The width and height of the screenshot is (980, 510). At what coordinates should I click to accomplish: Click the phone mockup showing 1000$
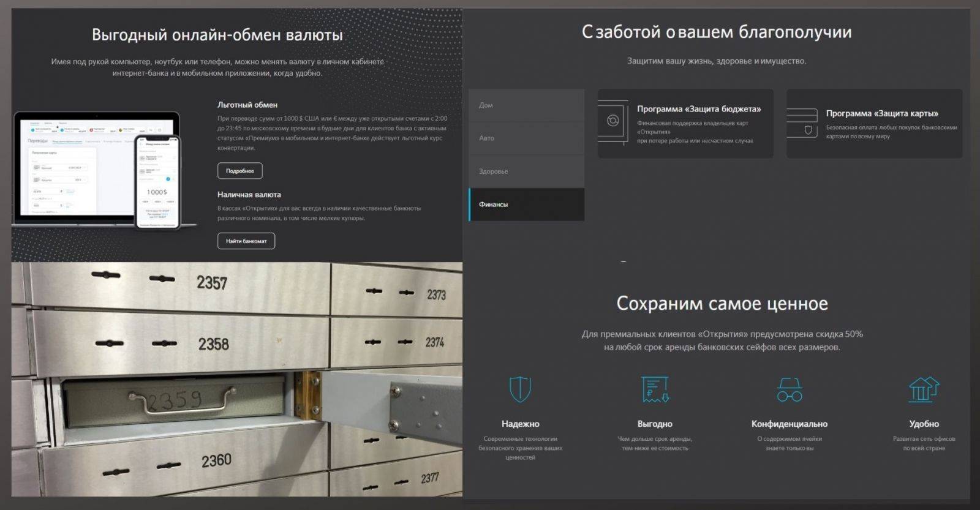pos(157,182)
